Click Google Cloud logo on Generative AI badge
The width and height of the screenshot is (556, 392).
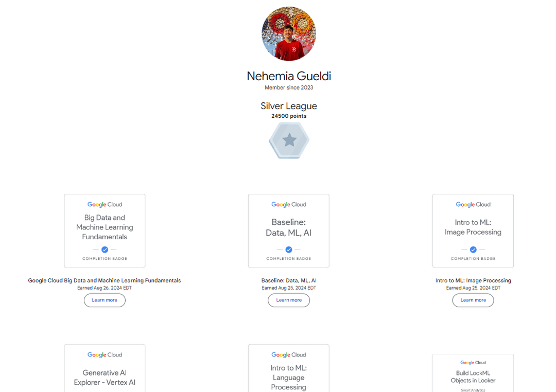click(x=105, y=355)
